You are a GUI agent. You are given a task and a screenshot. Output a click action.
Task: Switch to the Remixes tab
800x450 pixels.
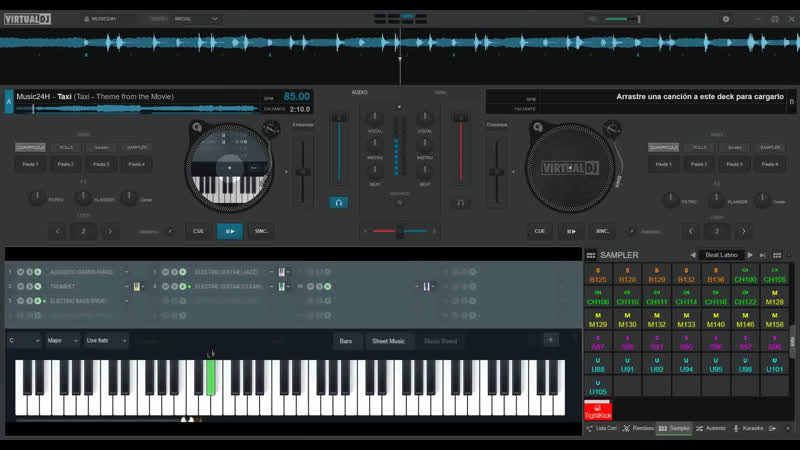pyautogui.click(x=638, y=429)
